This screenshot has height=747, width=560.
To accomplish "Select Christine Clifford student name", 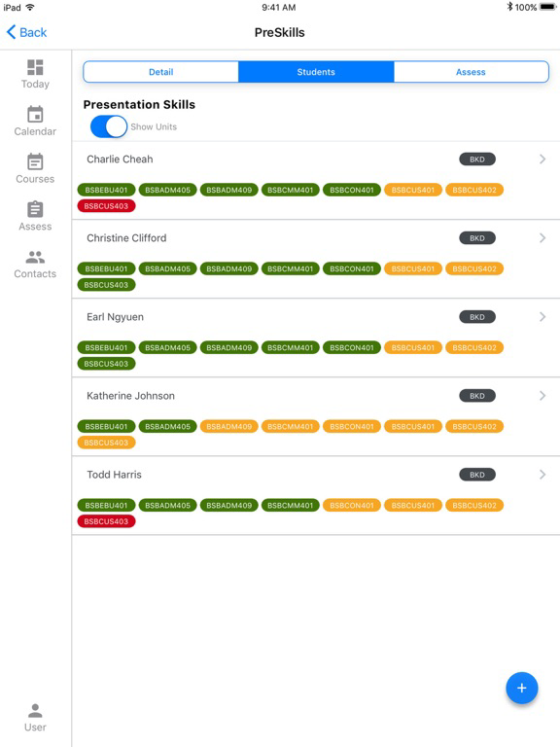I will pyautogui.click(x=126, y=238).
